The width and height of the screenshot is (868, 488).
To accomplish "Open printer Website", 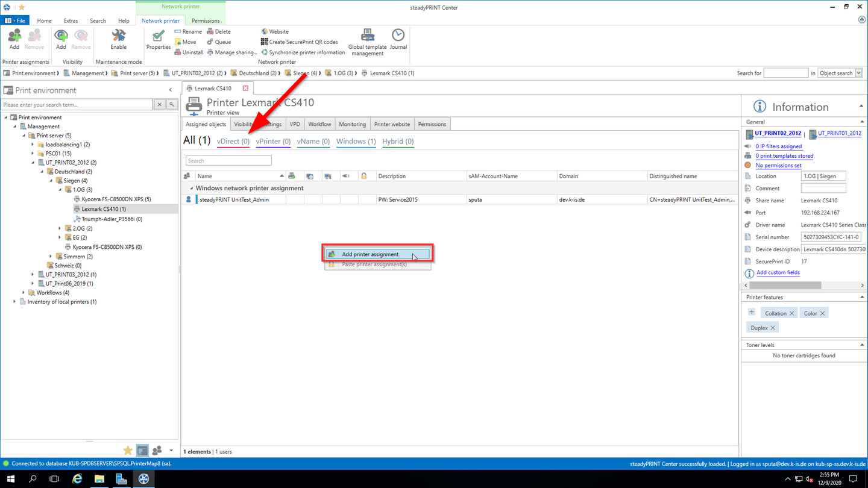I will tap(275, 31).
